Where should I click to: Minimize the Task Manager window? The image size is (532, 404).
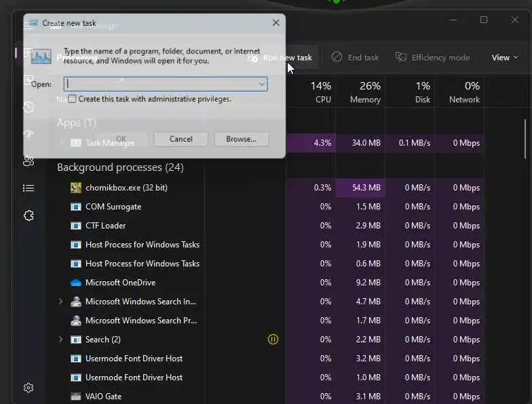[x=453, y=20]
